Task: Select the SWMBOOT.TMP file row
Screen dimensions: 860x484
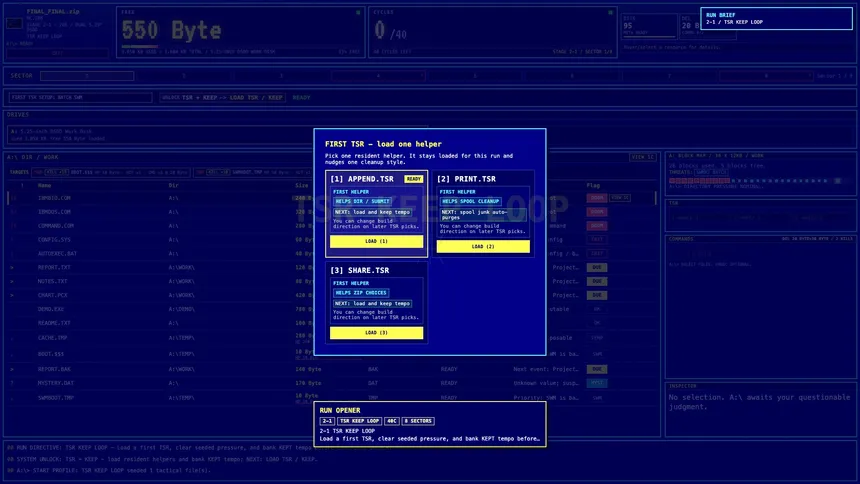Action: click(x=331, y=398)
